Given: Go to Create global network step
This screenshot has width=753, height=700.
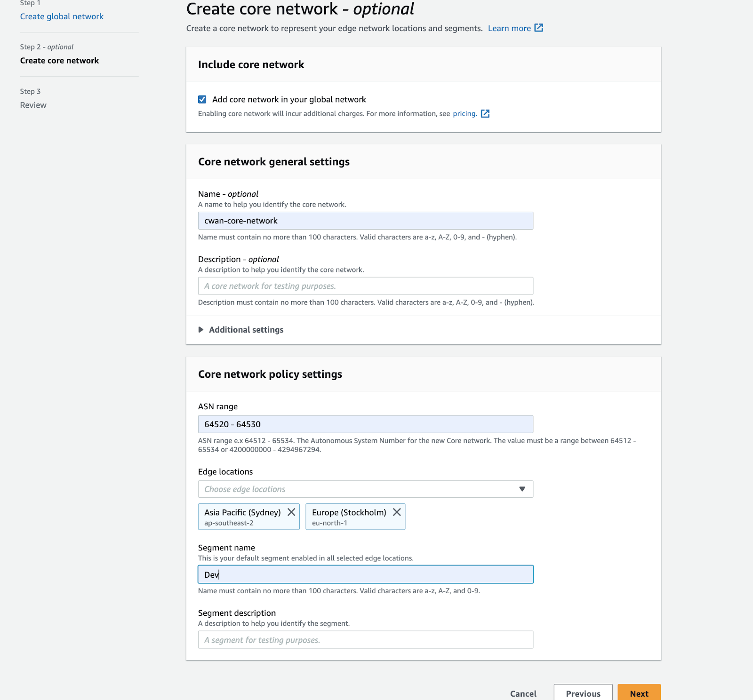Looking at the screenshot, I should point(62,16).
